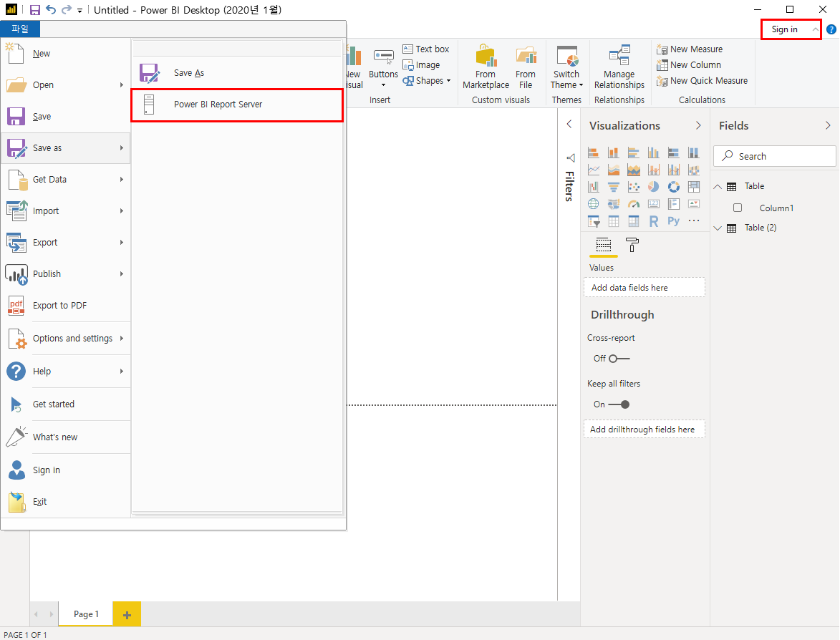Click New Measure in Calculations
The image size is (840, 640).
(x=690, y=49)
